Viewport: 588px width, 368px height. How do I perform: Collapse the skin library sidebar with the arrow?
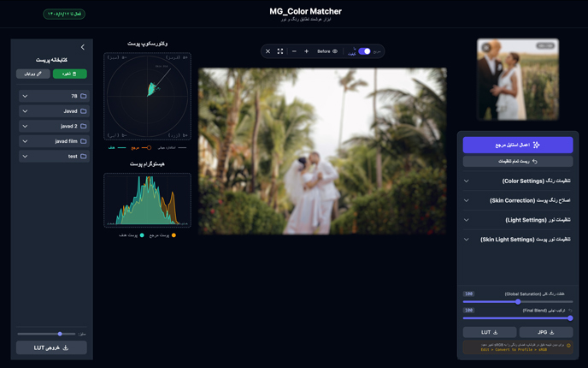83,48
